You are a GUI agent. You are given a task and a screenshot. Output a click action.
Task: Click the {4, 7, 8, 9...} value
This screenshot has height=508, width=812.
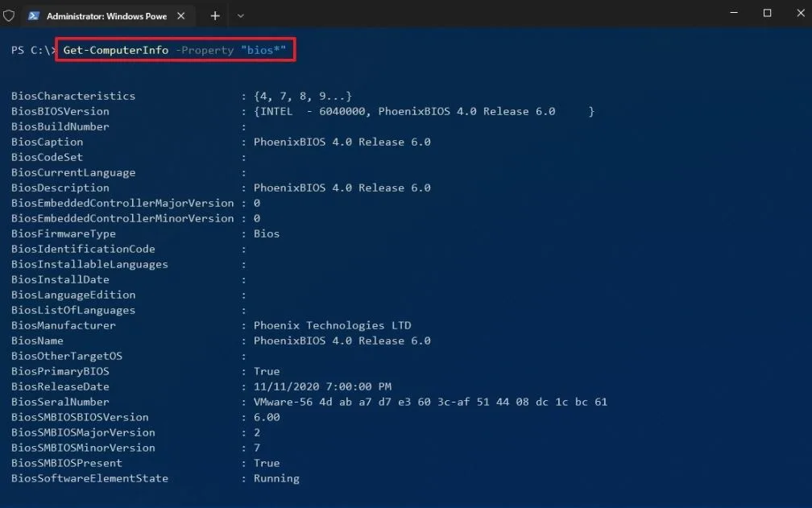pos(303,96)
